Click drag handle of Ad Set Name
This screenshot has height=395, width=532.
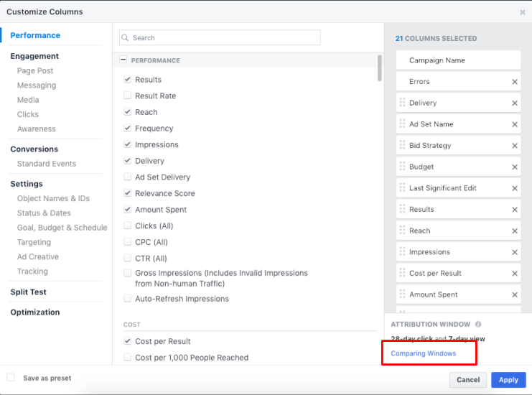click(402, 124)
